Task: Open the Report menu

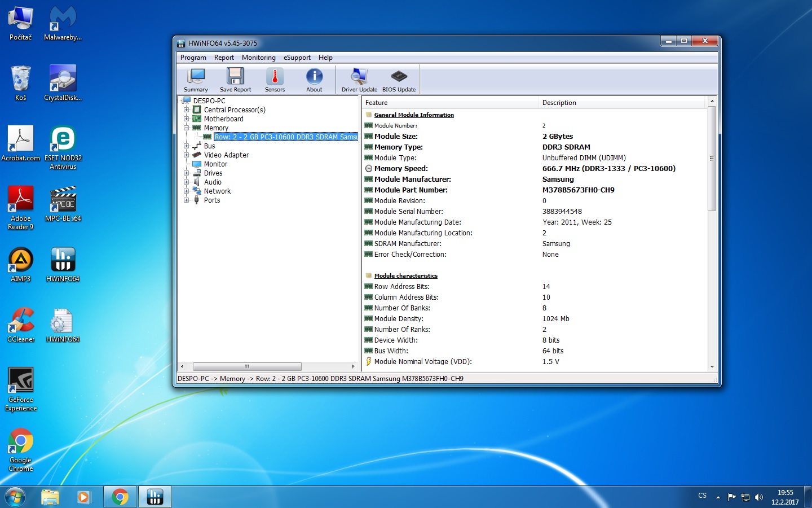Action: (224, 58)
